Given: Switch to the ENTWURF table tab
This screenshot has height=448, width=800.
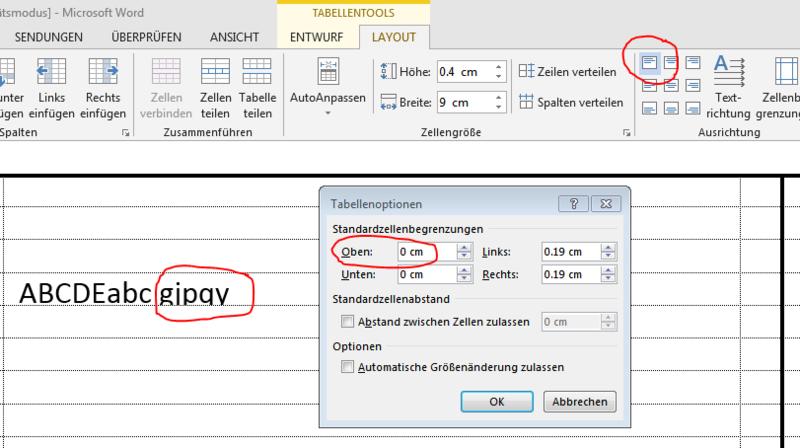Looking at the screenshot, I should (x=316, y=37).
